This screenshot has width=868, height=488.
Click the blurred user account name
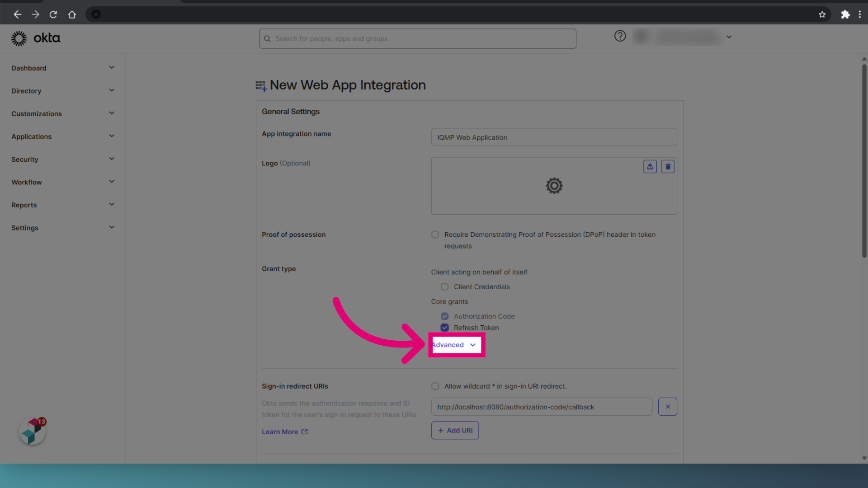click(x=687, y=37)
